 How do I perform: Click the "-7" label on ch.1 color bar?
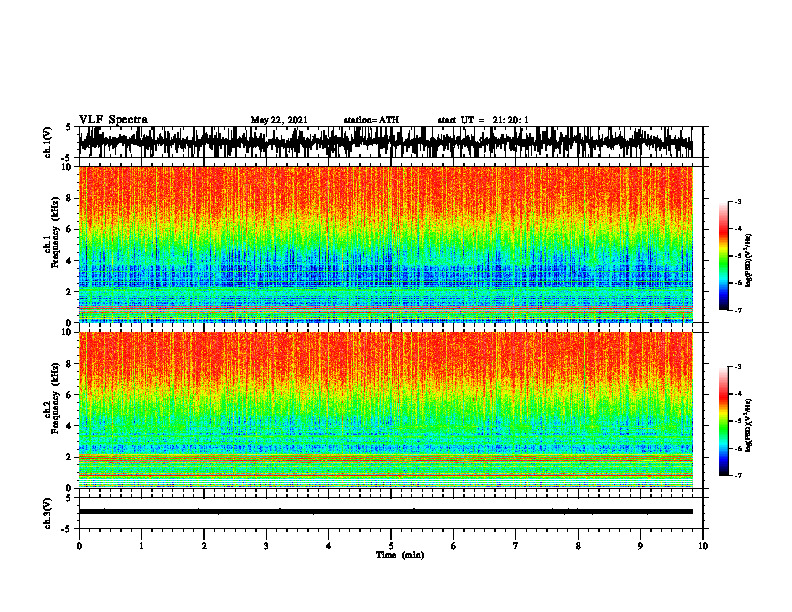pyautogui.click(x=738, y=310)
